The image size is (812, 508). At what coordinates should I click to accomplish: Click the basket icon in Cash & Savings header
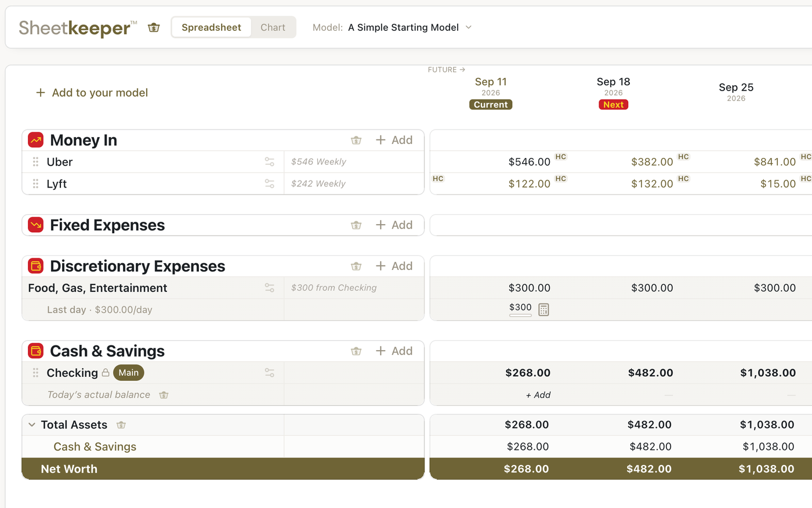pyautogui.click(x=356, y=351)
